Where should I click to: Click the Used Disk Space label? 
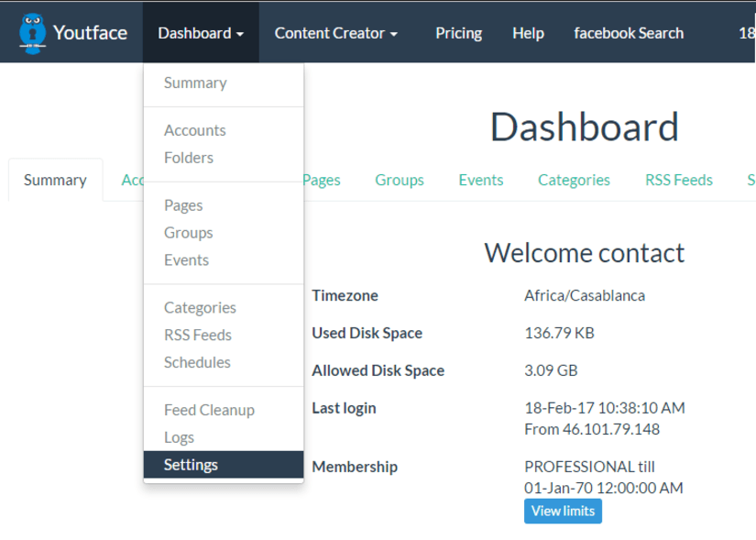(367, 333)
